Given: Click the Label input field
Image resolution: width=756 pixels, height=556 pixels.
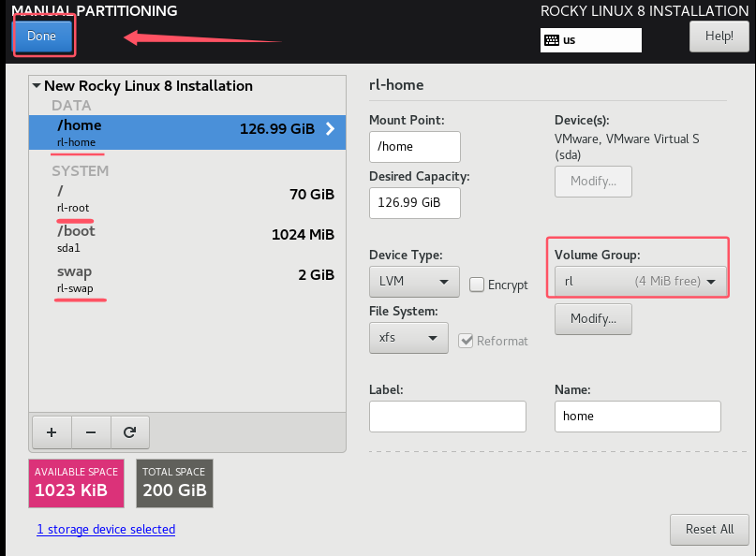Looking at the screenshot, I should (448, 417).
